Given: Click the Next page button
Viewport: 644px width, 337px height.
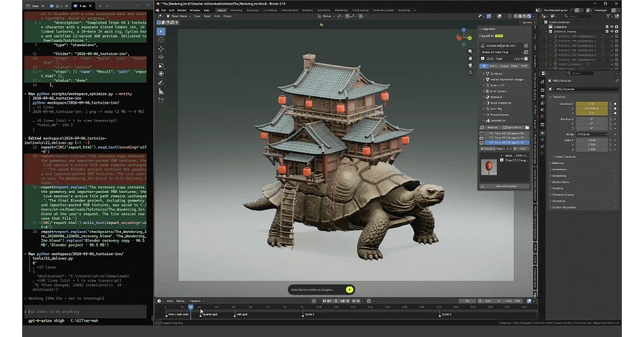Looking at the screenshot, I should click(523, 149).
